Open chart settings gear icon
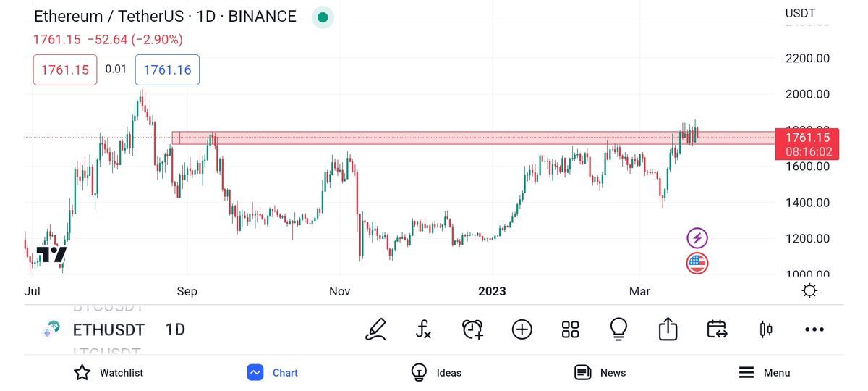The width and height of the screenshot is (868, 391). pyautogui.click(x=809, y=291)
